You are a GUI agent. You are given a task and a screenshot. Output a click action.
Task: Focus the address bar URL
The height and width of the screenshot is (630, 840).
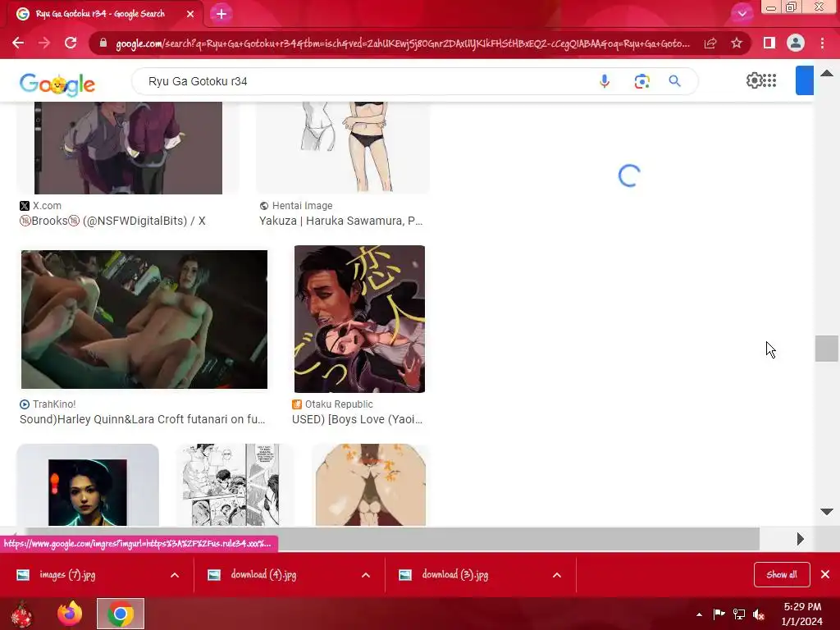point(403,43)
